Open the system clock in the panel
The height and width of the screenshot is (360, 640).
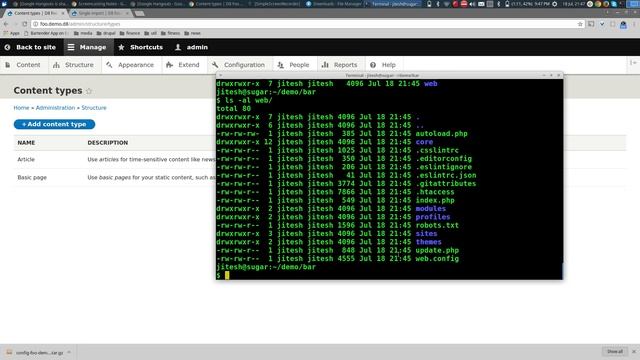pyautogui.click(x=574, y=4)
